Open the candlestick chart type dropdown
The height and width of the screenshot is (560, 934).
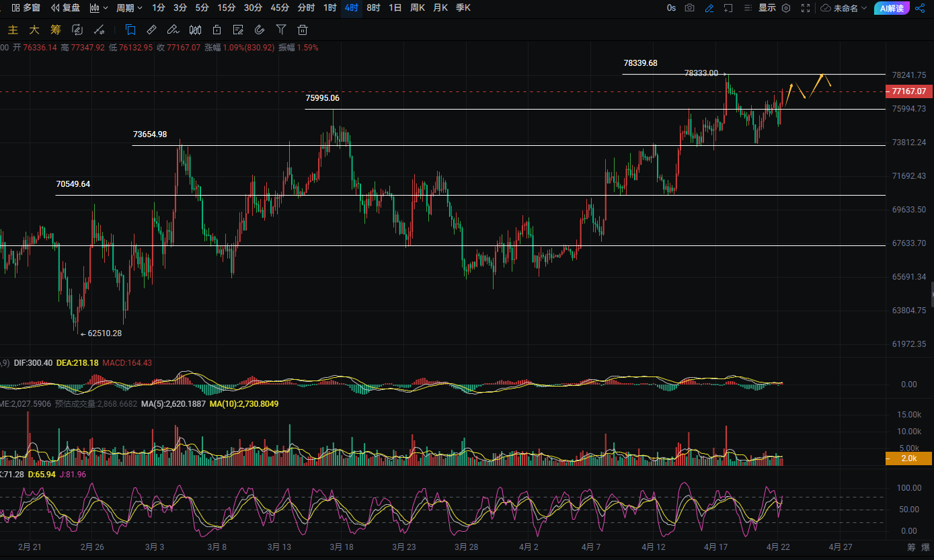click(x=99, y=8)
